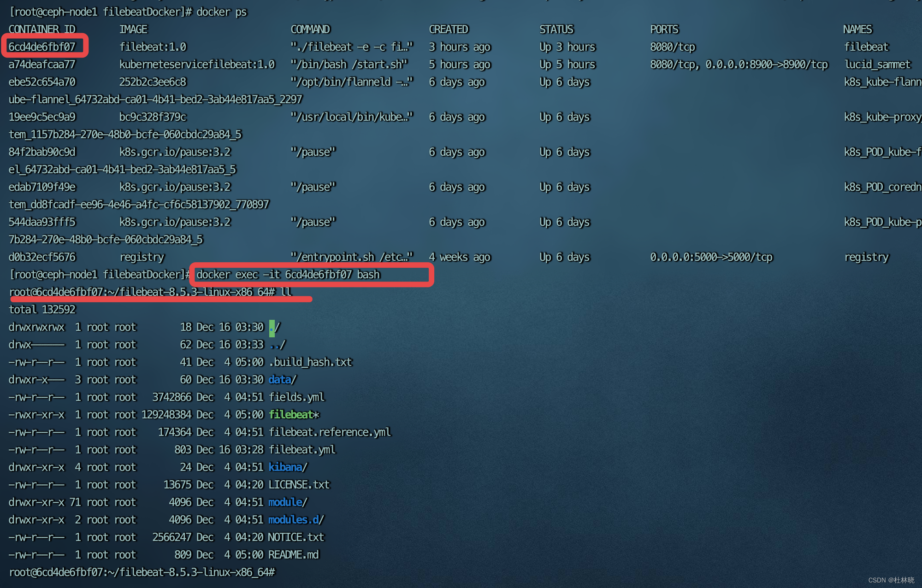Click the "./filebeat -e -c fi…" command text
The image size is (922, 588).
[352, 47]
